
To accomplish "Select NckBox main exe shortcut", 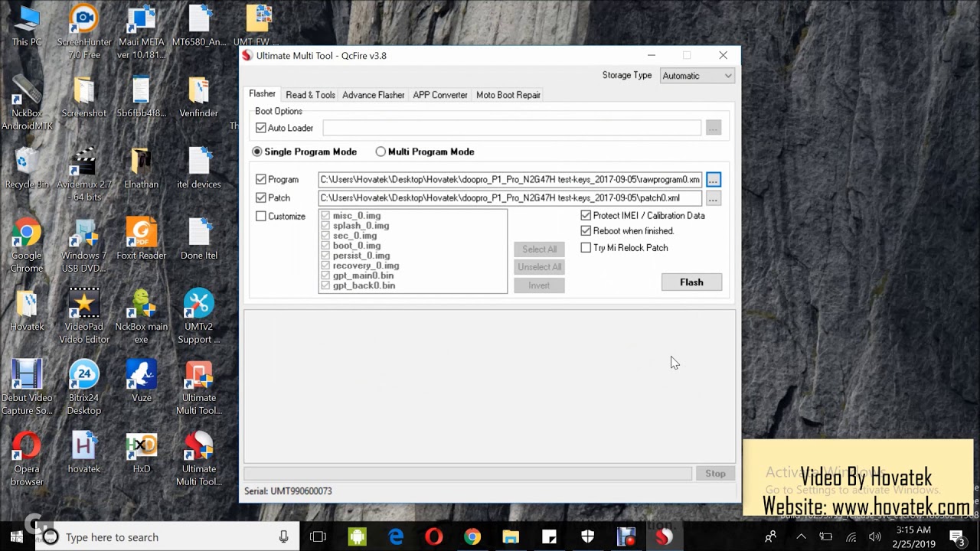I will 141,316.
